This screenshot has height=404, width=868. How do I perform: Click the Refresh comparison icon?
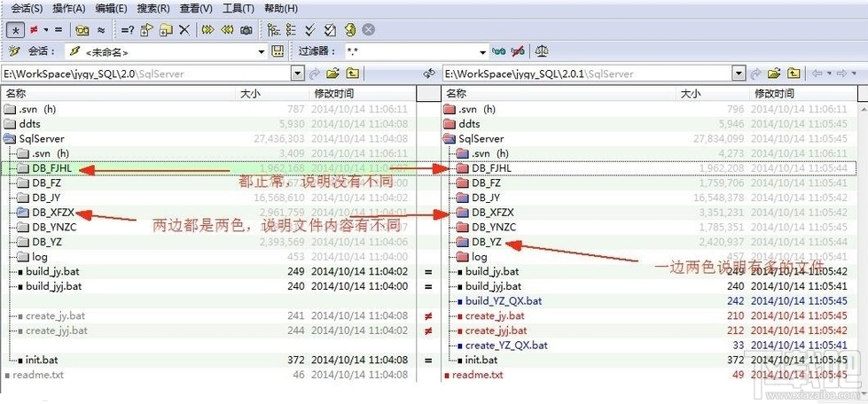(349, 30)
